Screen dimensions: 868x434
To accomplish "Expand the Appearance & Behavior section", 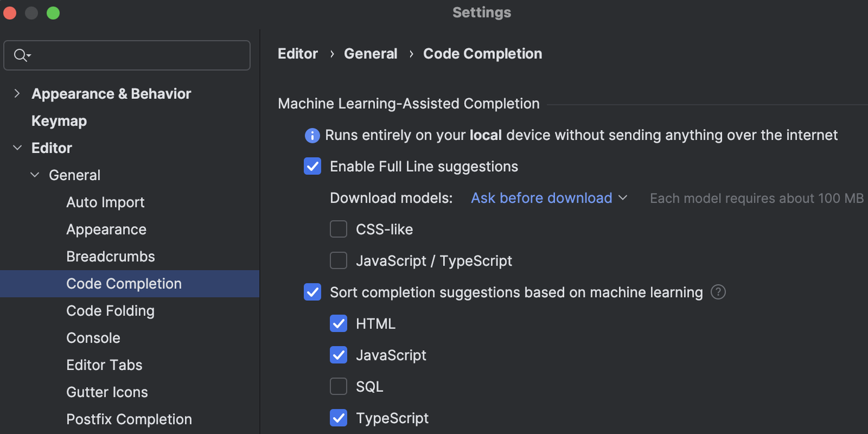I will [x=17, y=93].
